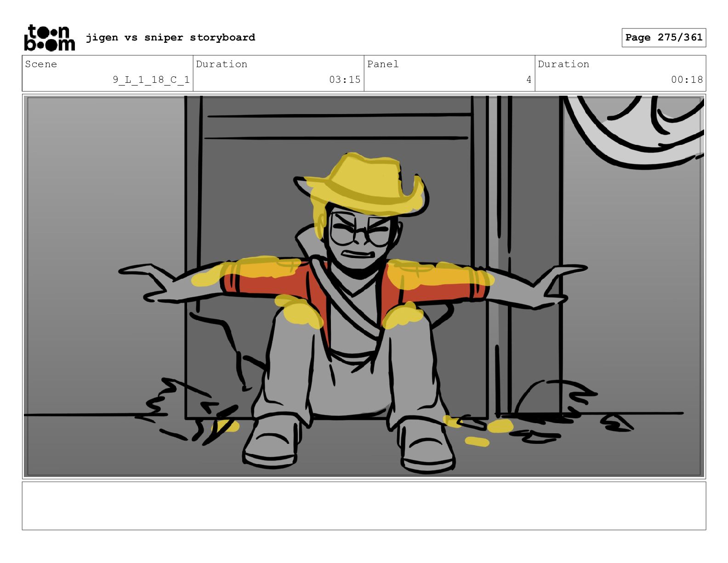Select the storyboard panel drawing of the sniper
The height and width of the screenshot is (563, 728).
pyautogui.click(x=364, y=287)
